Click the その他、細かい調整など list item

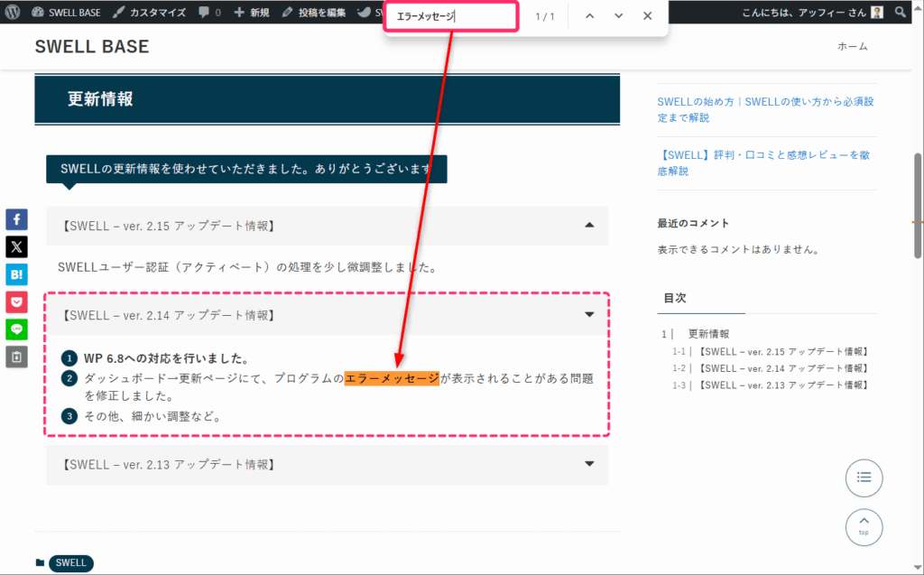click(x=153, y=416)
